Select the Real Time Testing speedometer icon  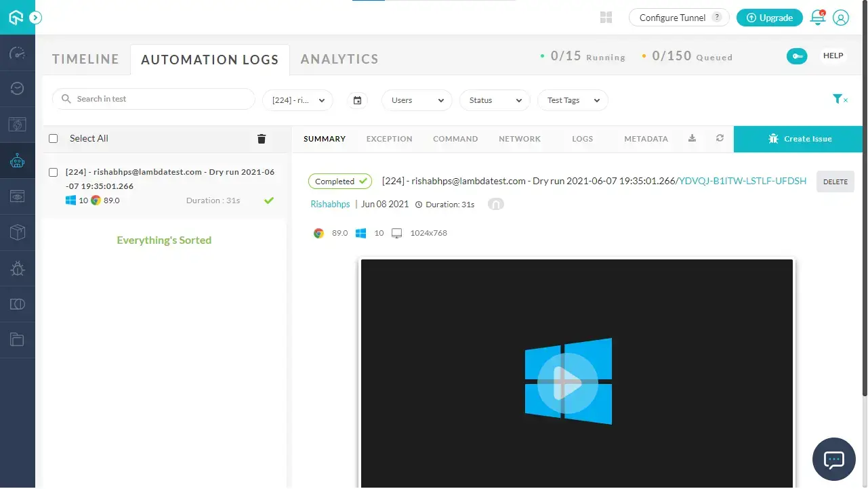pyautogui.click(x=18, y=53)
